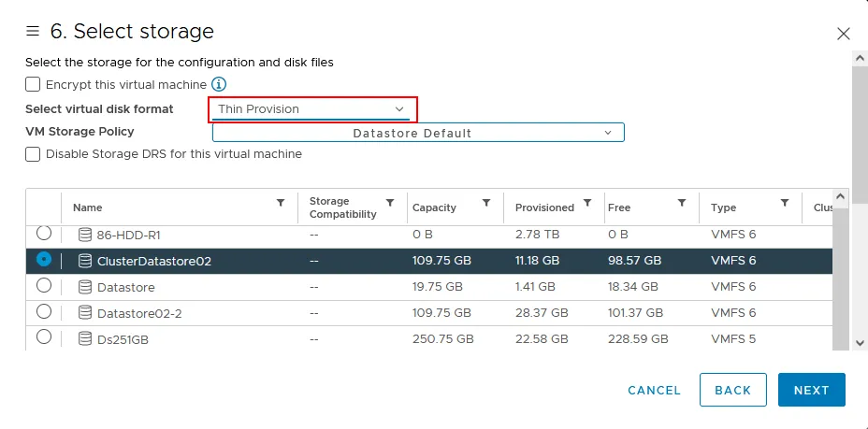Viewport: 868px width, 429px height.
Task: Choose the Ds251GB datastore radio button
Action: tap(44, 337)
